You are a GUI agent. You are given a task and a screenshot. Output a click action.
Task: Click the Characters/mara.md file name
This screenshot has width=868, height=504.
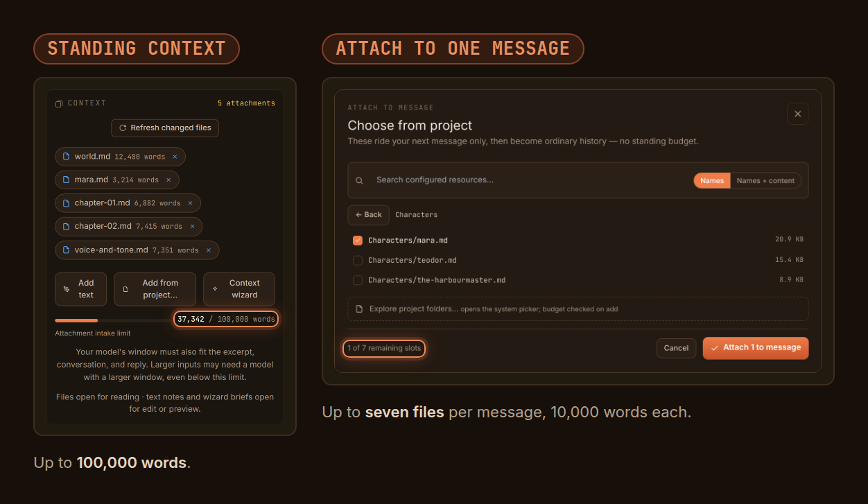pos(408,241)
